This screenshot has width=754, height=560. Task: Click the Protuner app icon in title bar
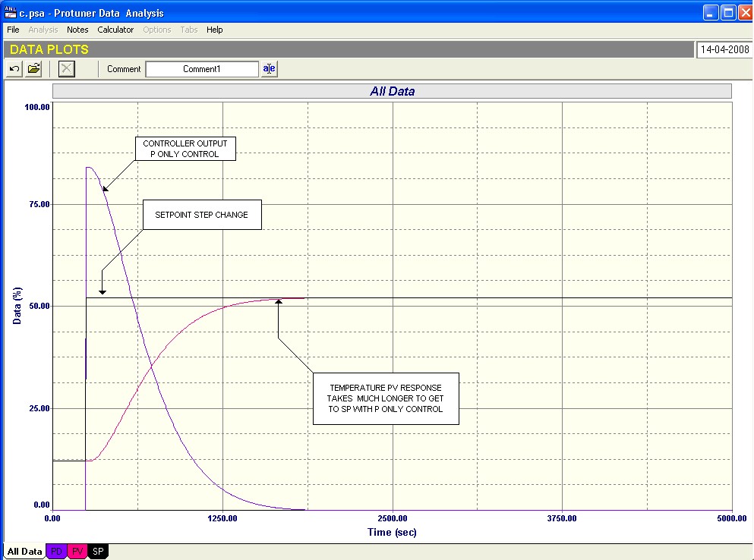coord(11,12)
